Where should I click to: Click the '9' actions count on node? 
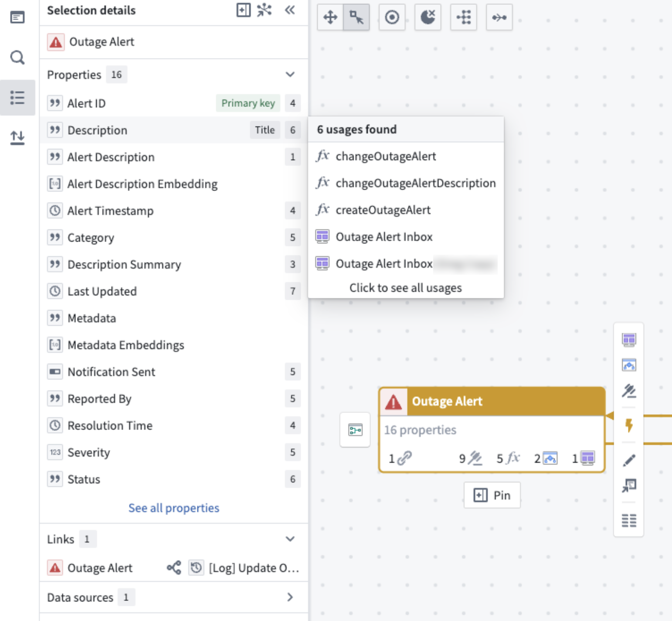[471, 458]
